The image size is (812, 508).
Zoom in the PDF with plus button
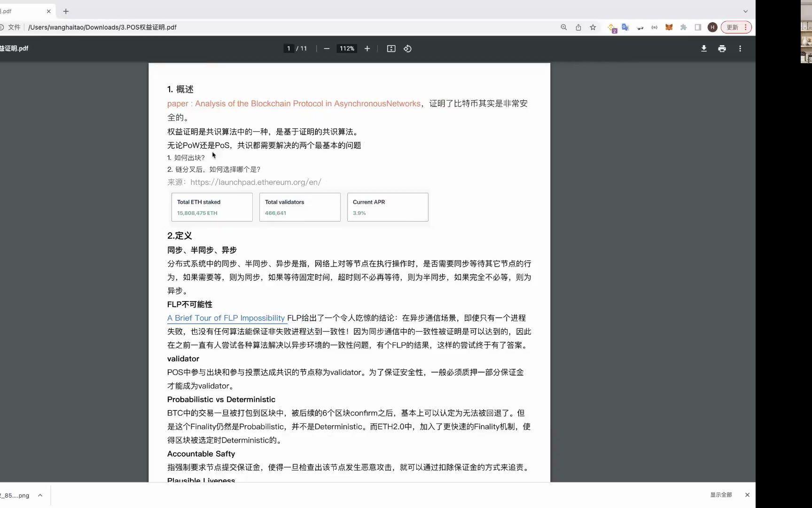[x=367, y=48]
